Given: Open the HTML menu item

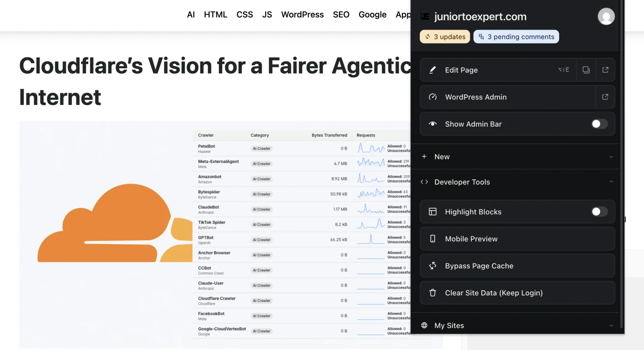Looking at the screenshot, I should 216,15.
